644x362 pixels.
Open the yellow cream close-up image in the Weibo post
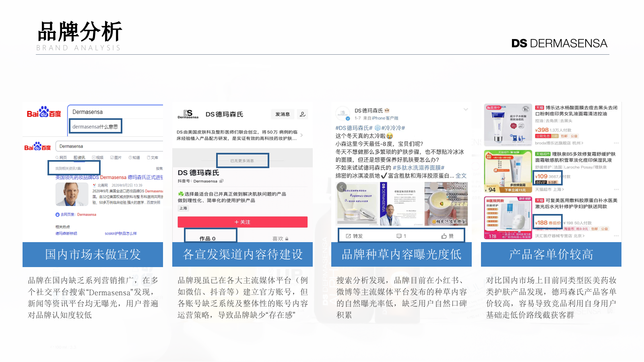pyautogui.click(x=446, y=204)
